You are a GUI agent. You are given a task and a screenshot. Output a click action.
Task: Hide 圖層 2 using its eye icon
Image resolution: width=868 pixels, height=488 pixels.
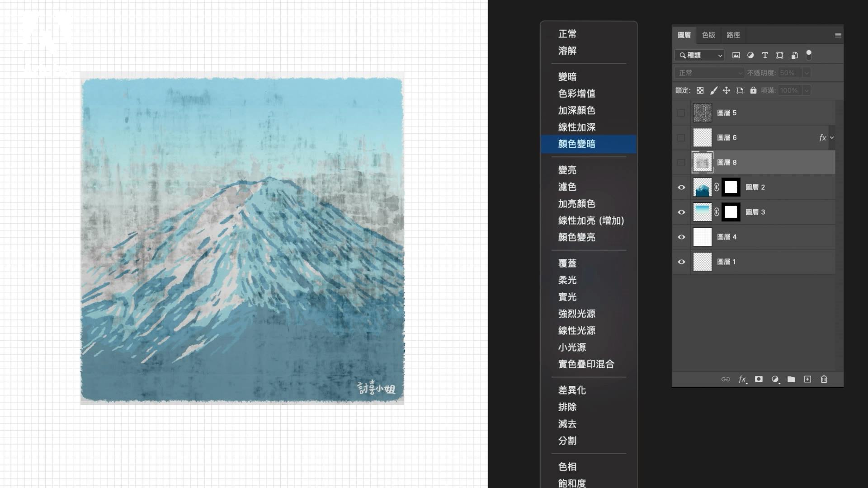(681, 187)
